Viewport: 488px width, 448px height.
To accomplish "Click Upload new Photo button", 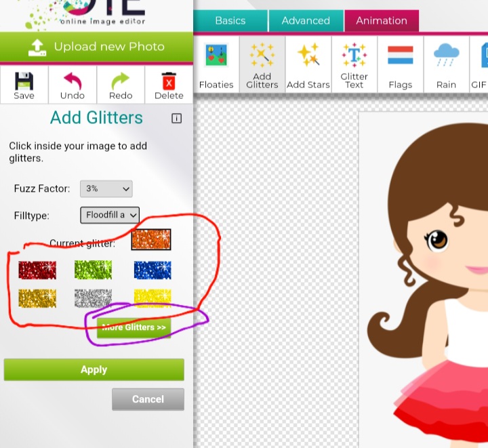I will click(96, 47).
